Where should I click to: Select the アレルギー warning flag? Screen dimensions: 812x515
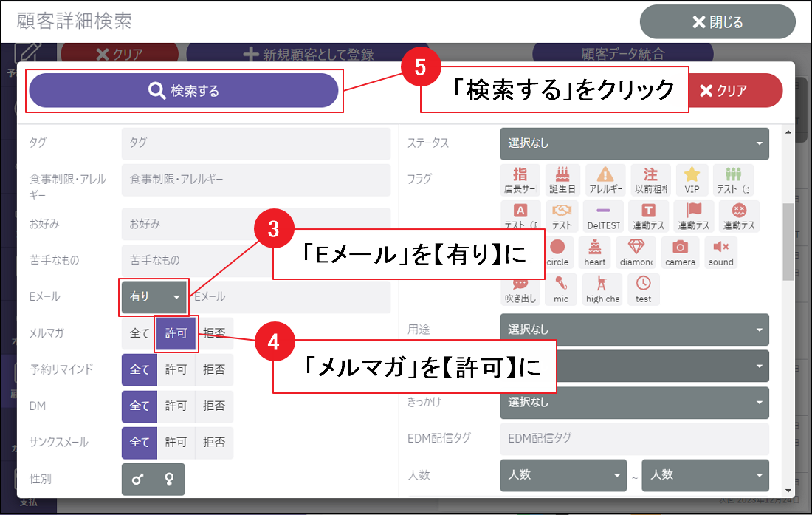[605, 180]
